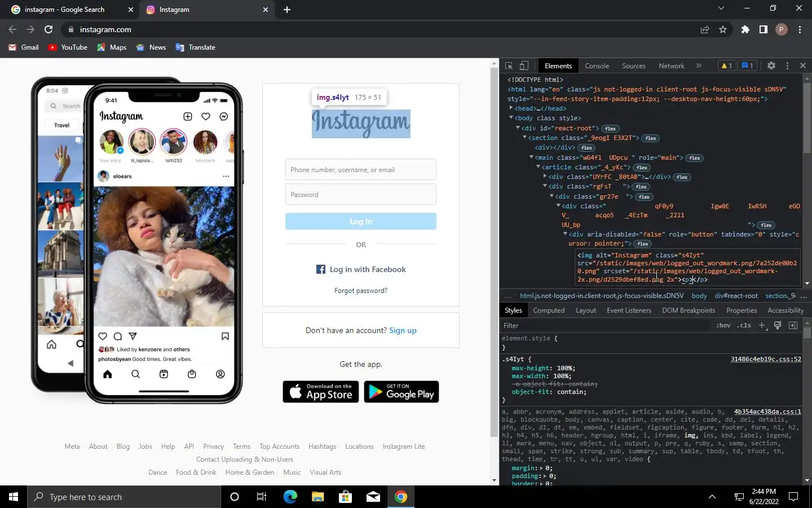Click the styles Filter field
The image size is (812, 508).
pos(606,326)
